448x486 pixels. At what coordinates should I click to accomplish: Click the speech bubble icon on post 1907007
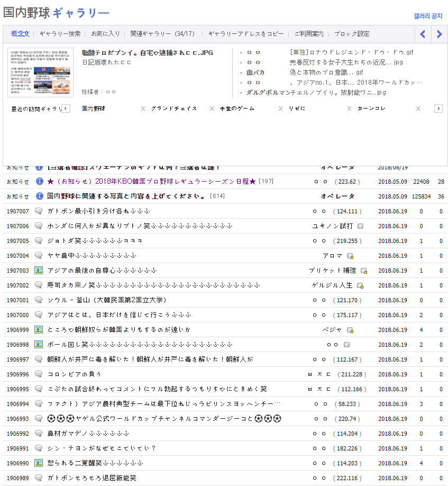[x=39, y=211]
